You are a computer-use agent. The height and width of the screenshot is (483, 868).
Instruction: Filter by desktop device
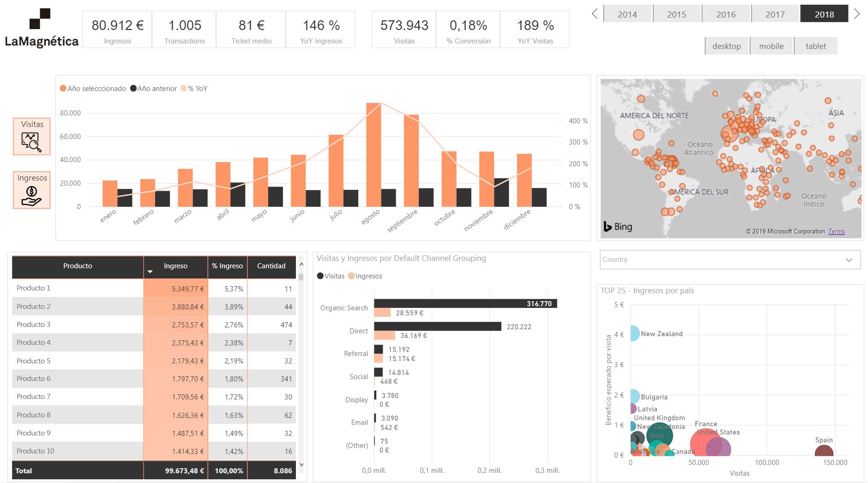pos(727,46)
